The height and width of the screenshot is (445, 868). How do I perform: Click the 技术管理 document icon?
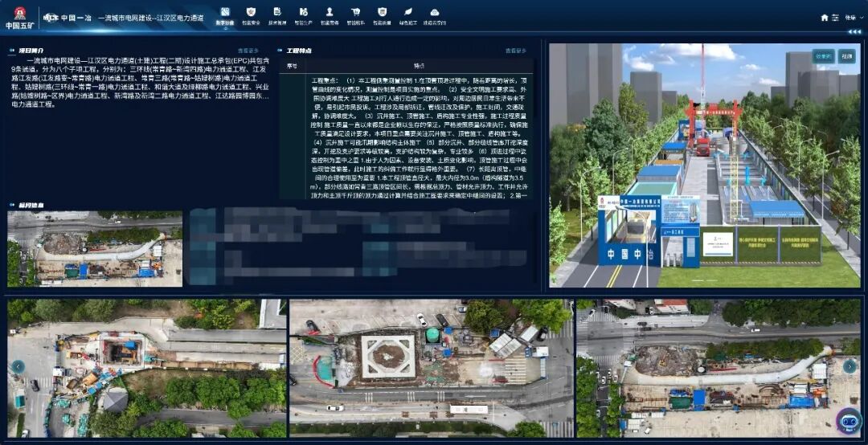click(277, 13)
